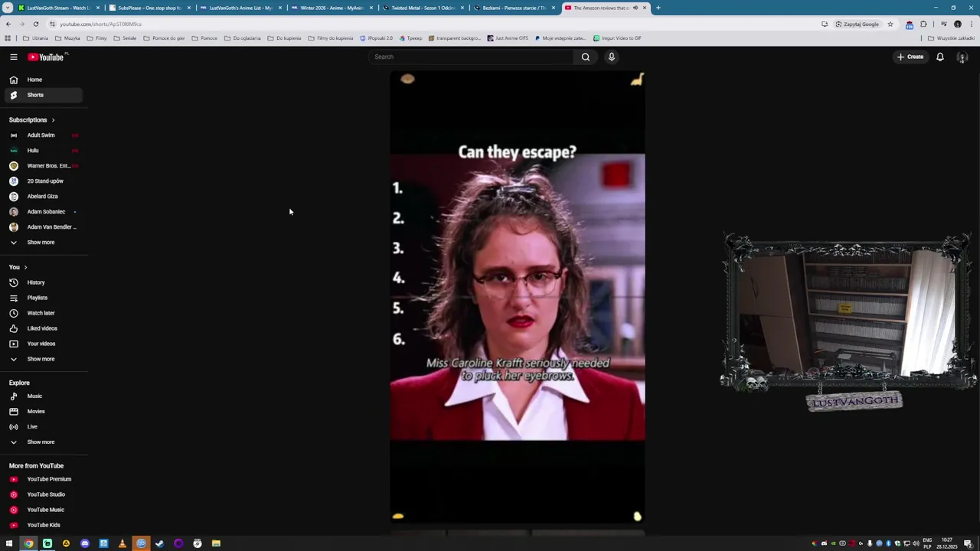Image resolution: width=980 pixels, height=551 pixels.
Task: Switch to Twisted Metal tab
Action: pos(423,8)
